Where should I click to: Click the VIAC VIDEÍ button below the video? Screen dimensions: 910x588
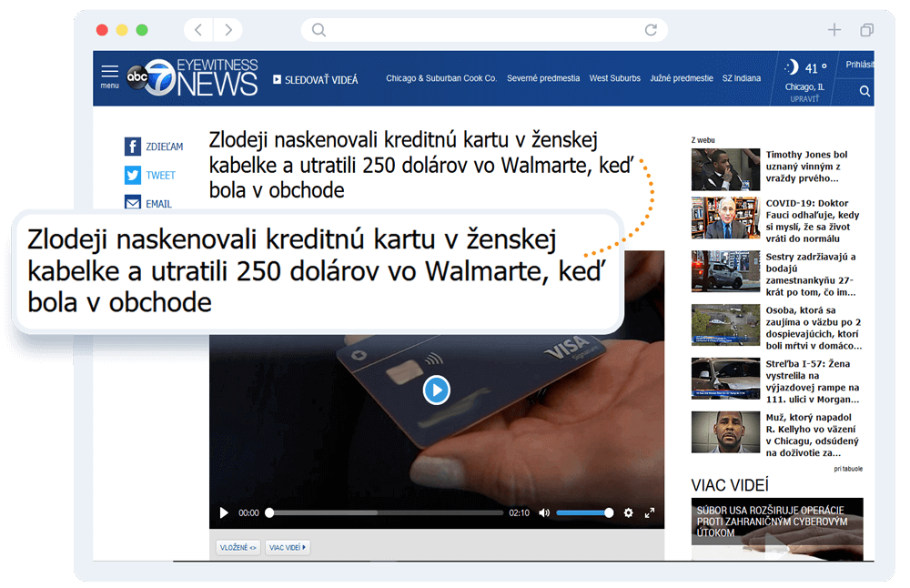pyautogui.click(x=288, y=547)
